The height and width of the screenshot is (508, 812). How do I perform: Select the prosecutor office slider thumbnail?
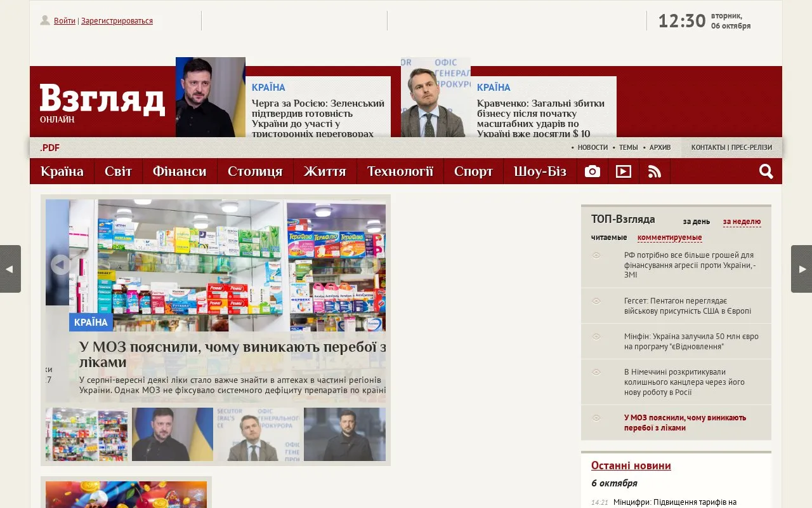tap(258, 434)
